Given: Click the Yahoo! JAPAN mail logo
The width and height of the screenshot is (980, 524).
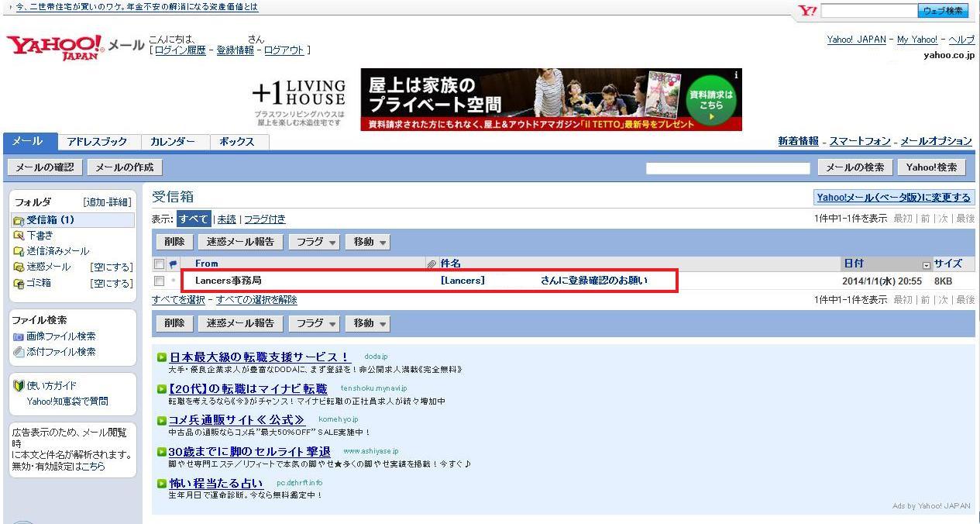Looking at the screenshot, I should pos(75,46).
